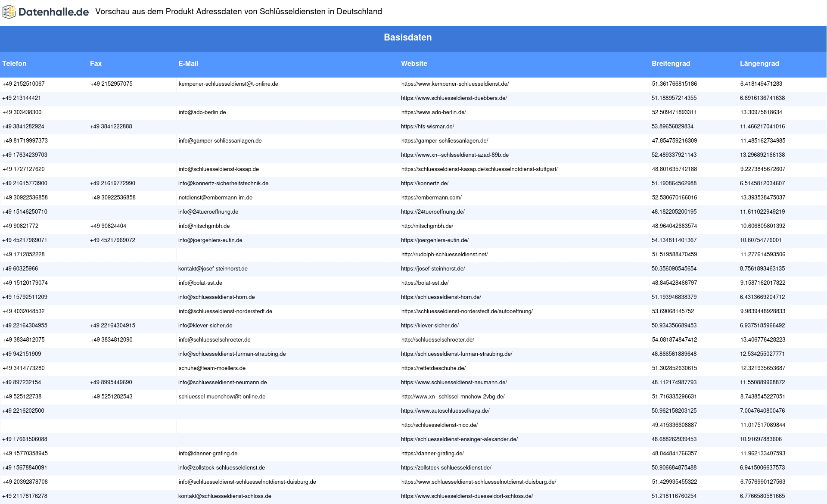Screen dimensions: 827x504
Task: Click longitude value 7.0047640800476
Action: coord(762,411)
